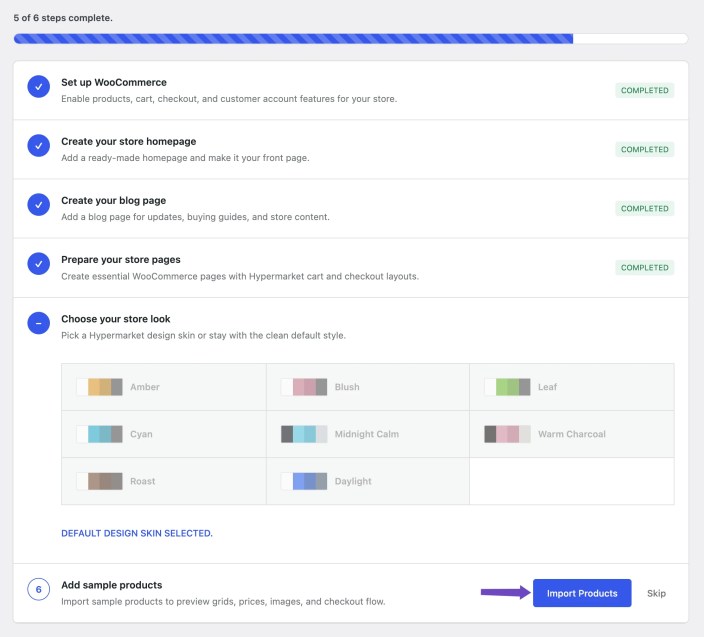The height and width of the screenshot is (637, 704).
Task: Skip adding sample products
Action: tap(656, 593)
